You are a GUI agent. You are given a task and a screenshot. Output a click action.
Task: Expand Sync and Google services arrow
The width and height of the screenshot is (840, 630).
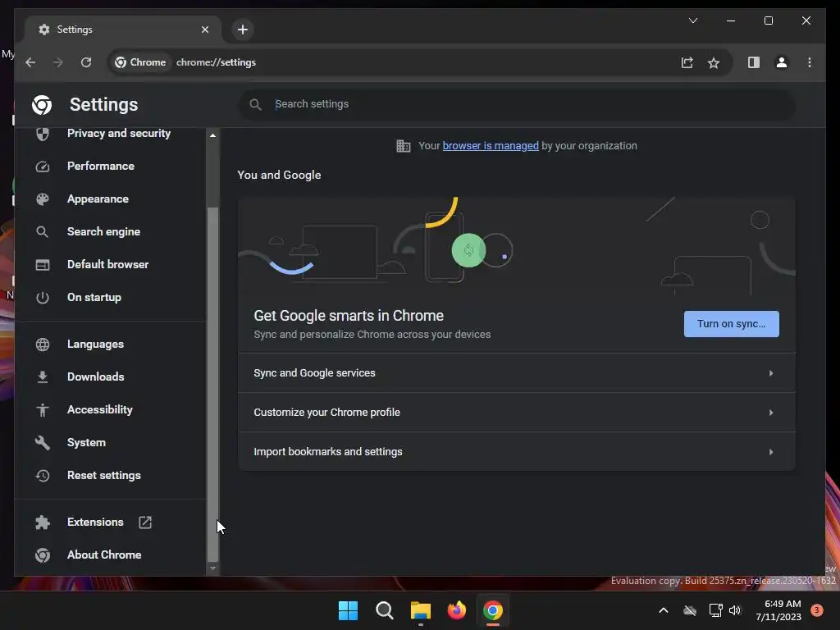pos(771,373)
